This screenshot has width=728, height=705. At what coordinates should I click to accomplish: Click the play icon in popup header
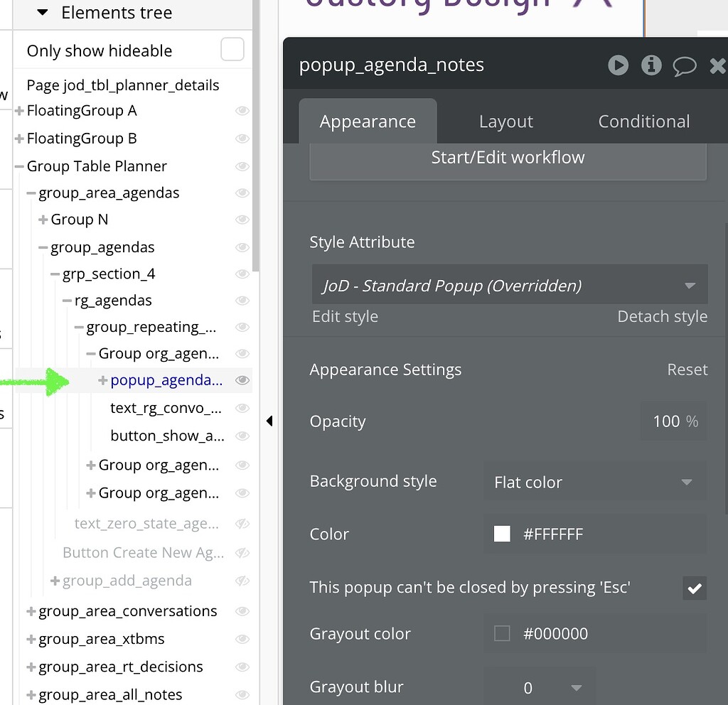618,65
